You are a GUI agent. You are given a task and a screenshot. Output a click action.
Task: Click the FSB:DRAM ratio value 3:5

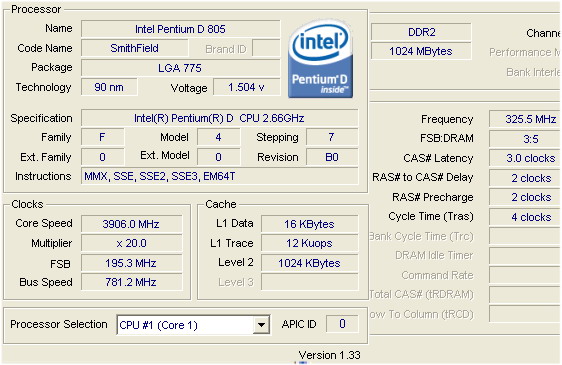coord(525,139)
